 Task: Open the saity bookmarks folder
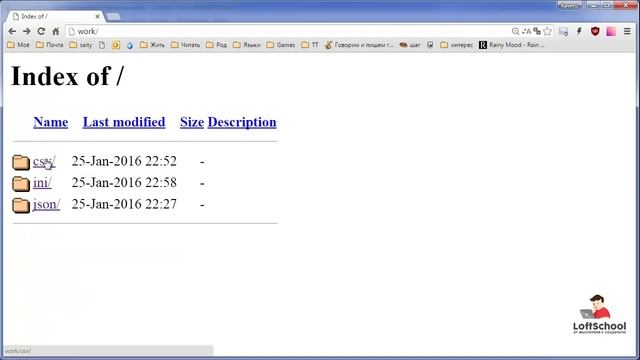[81, 45]
